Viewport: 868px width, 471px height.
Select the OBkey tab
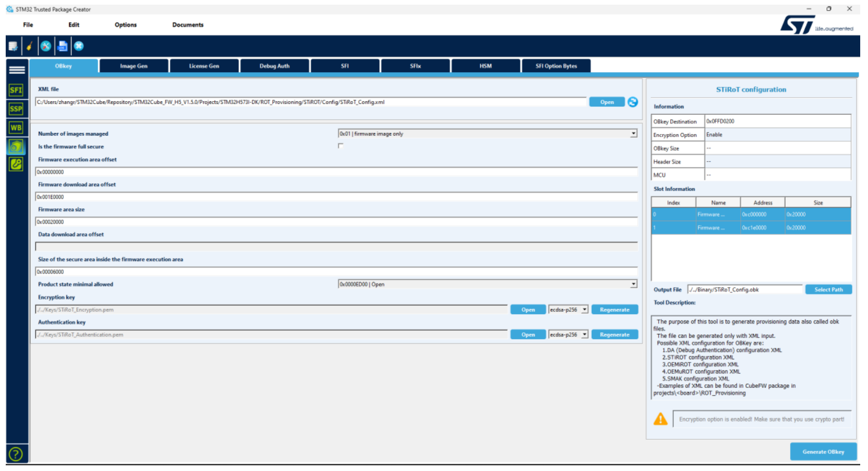63,66
